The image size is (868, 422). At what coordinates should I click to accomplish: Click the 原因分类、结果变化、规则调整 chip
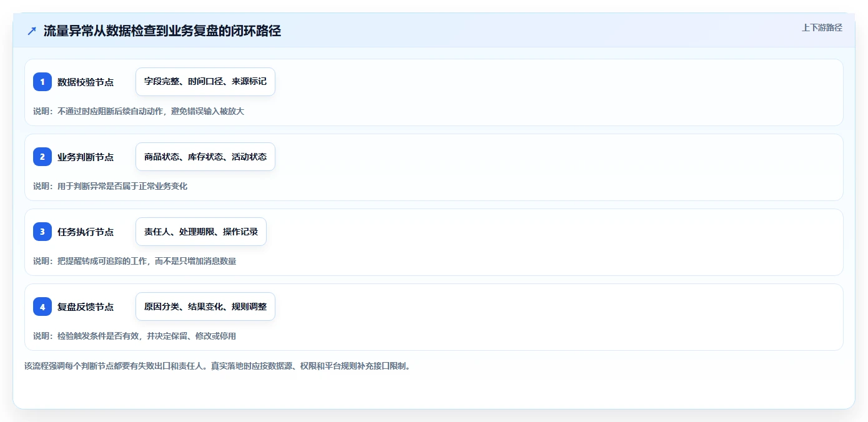205,307
